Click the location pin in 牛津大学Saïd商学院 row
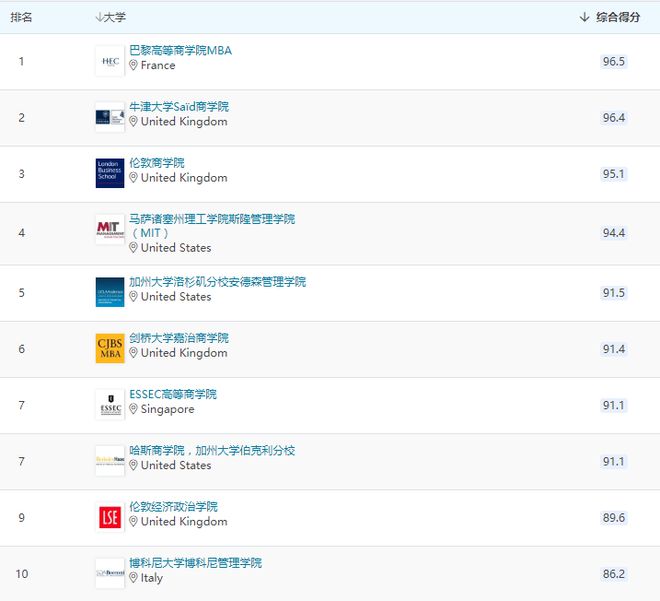This screenshot has height=601, width=660. pos(133,122)
